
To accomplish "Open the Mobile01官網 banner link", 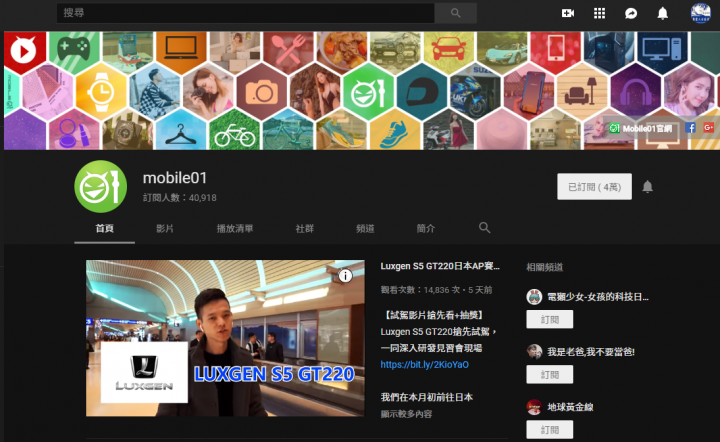I will click(x=641, y=129).
